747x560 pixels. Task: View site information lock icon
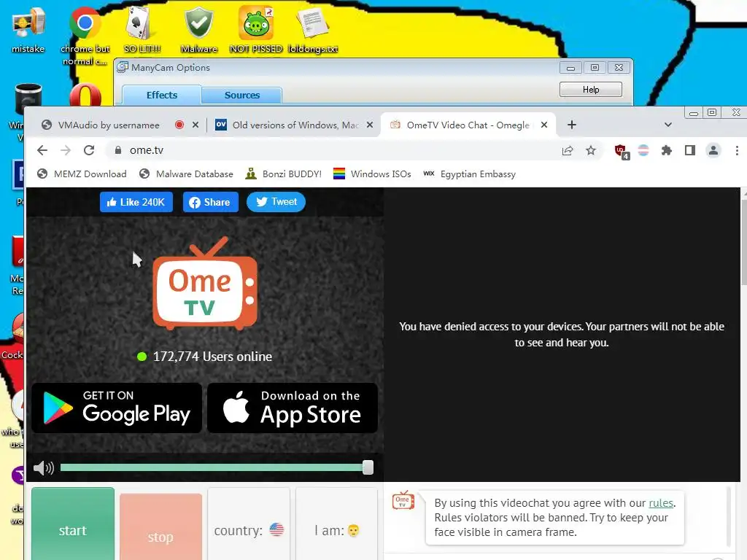pos(117,150)
